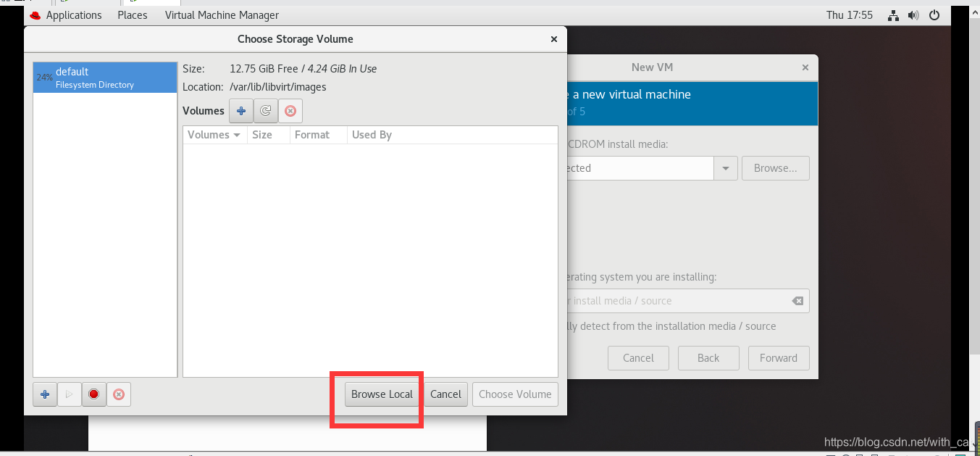Open the Applications menu
Viewport: 980px width, 456px height.
(74, 15)
